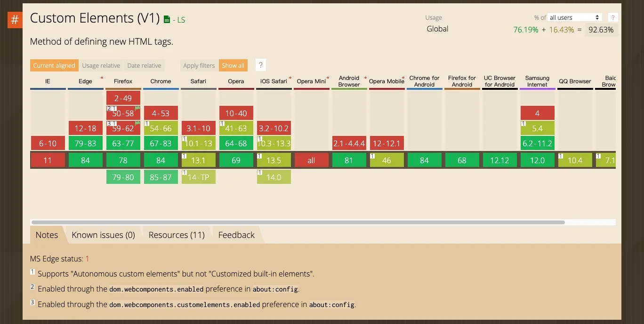The height and width of the screenshot is (324, 644).
Task: Click the iOS Safari 13.5 cell
Action: point(274,160)
